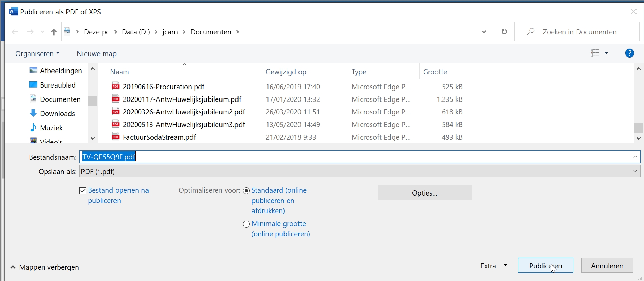Select Standaard optimization radio button
This screenshot has width=644, height=281.
[246, 191]
